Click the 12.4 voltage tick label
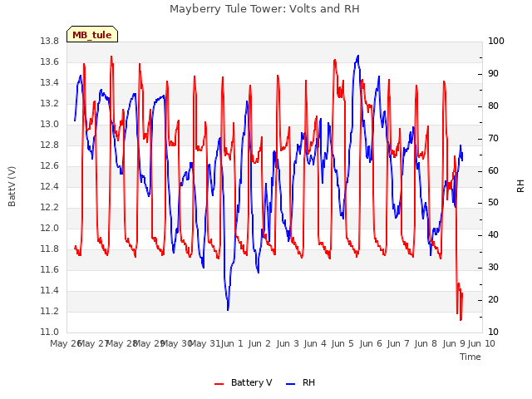Screen dimensions: 532x399 click(50, 186)
